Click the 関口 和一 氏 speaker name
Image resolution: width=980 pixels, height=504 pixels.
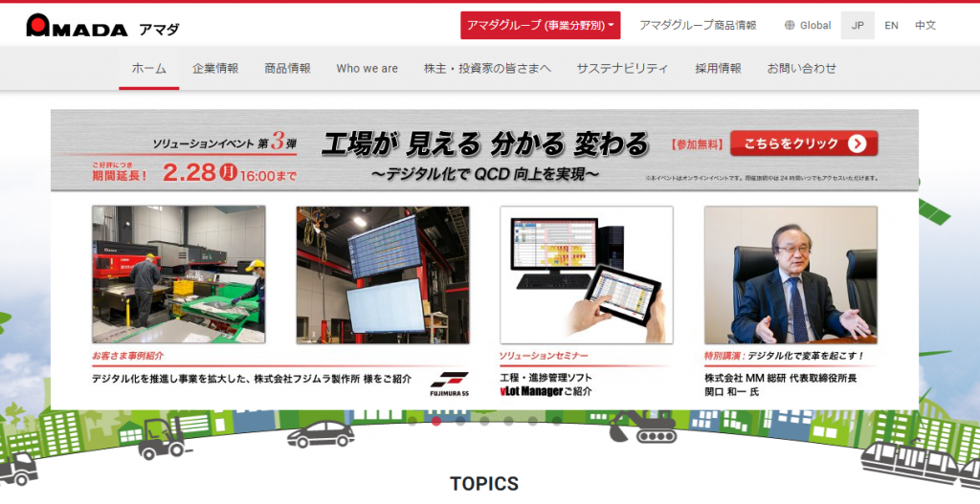click(732, 391)
